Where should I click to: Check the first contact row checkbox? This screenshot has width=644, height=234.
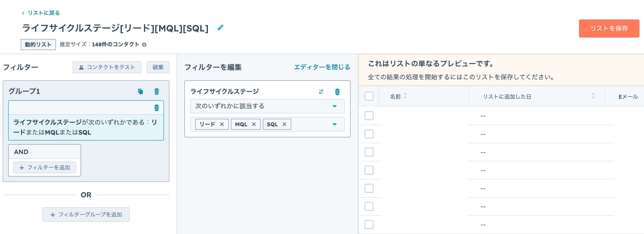pyautogui.click(x=369, y=116)
